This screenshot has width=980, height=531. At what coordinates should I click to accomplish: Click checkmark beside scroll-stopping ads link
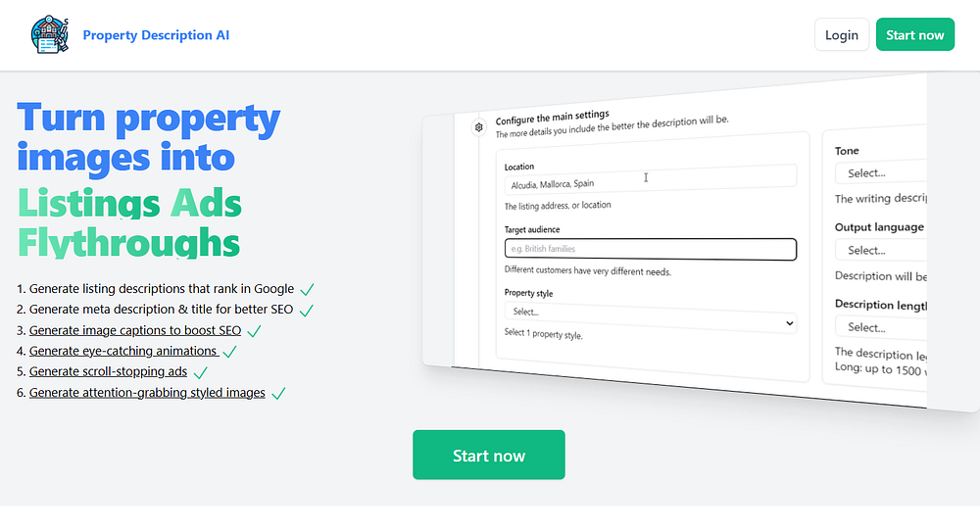tap(201, 372)
